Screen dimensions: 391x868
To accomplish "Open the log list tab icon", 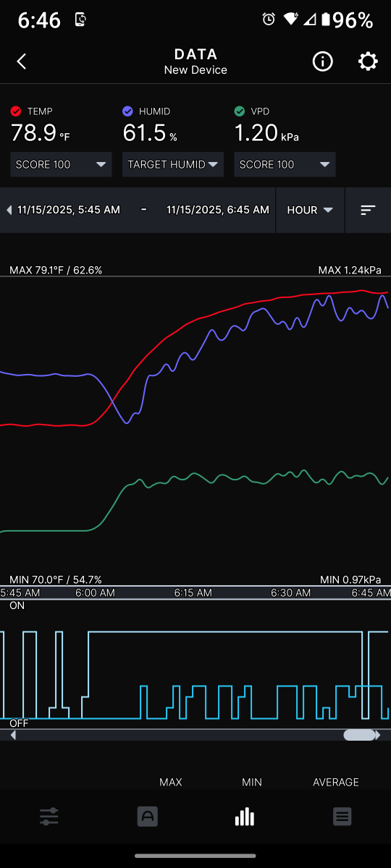I will pyautogui.click(x=342, y=817).
